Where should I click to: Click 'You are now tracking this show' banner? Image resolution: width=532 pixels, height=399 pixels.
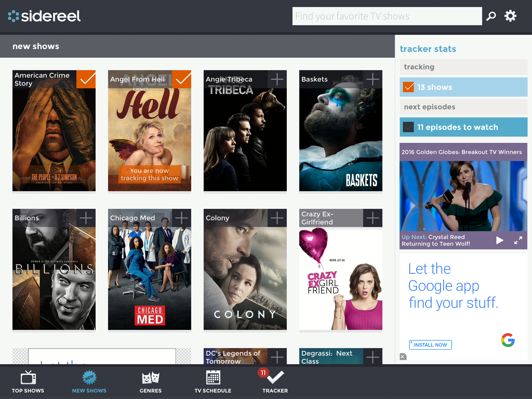click(150, 174)
